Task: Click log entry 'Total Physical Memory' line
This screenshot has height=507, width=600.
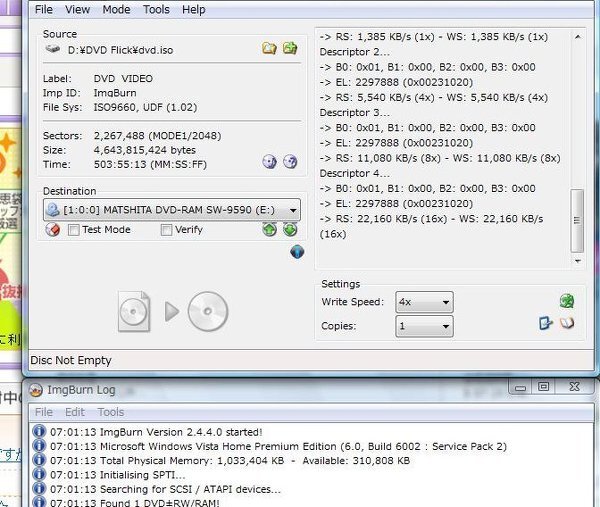Action: click(x=230, y=461)
